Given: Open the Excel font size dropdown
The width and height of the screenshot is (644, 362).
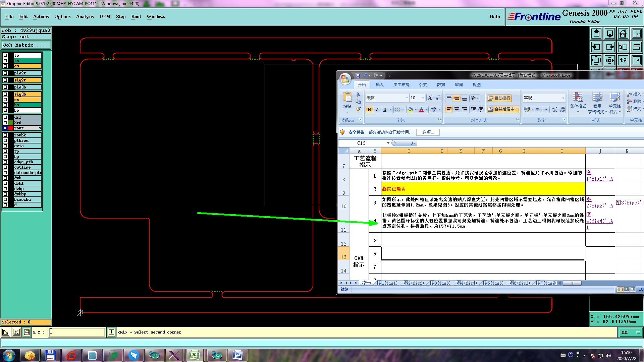Looking at the screenshot, I should coord(423,98).
